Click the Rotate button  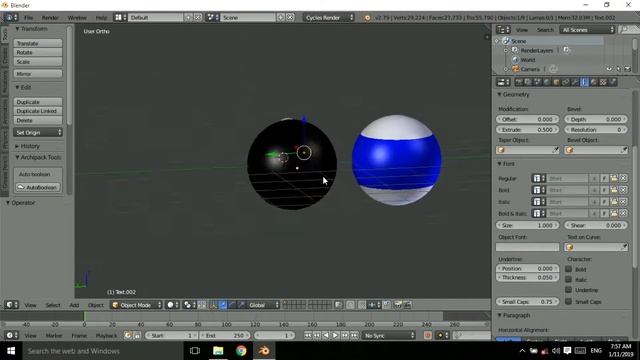38,52
